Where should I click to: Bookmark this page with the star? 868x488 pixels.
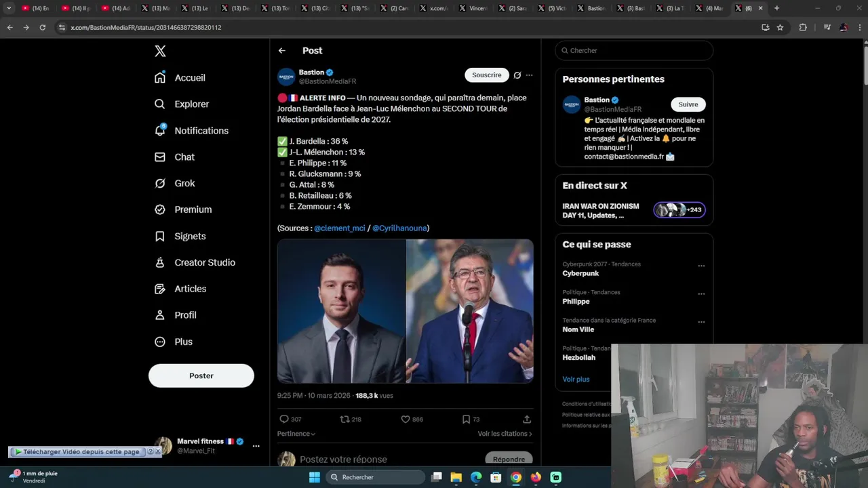click(780, 27)
